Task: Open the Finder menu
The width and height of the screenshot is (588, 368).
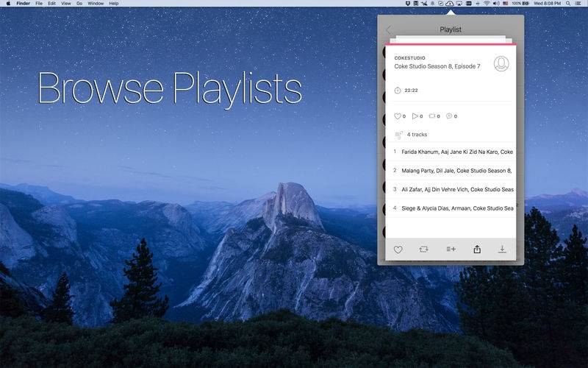Action: 24,4
